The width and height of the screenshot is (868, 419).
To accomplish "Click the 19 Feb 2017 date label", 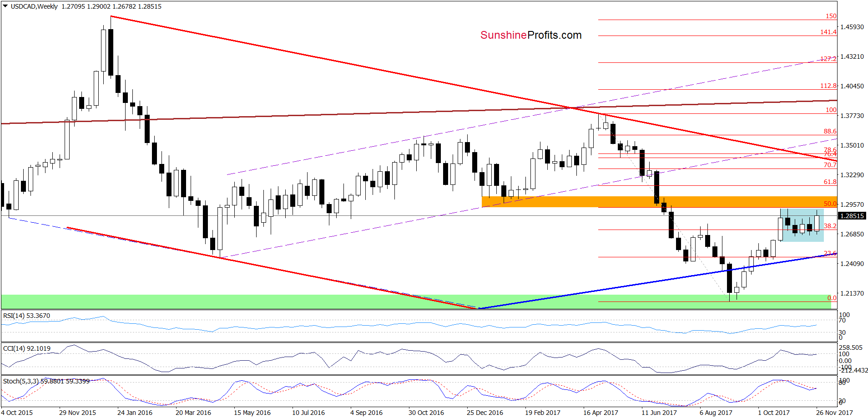I will [543, 413].
